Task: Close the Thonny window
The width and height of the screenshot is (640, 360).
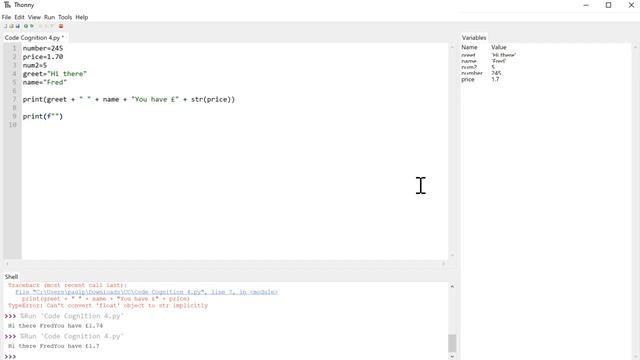Action: (x=631, y=5)
